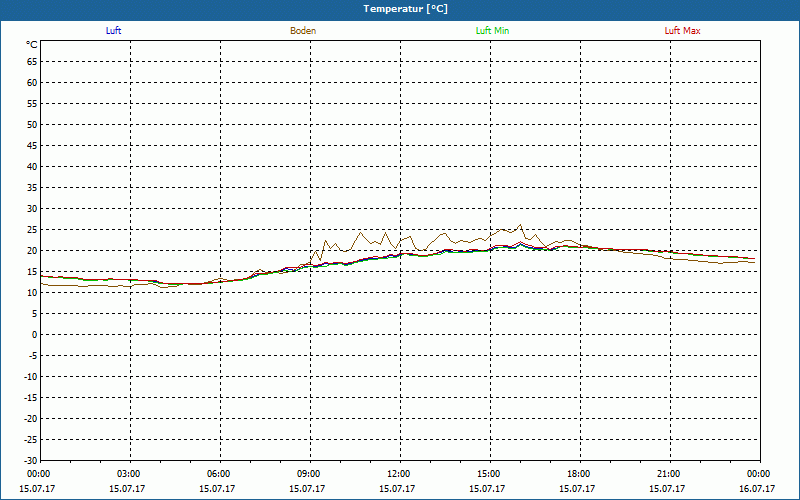The width and height of the screenshot is (800, 500).
Task: Click the 50 value on the temperature axis
Action: click(32, 124)
